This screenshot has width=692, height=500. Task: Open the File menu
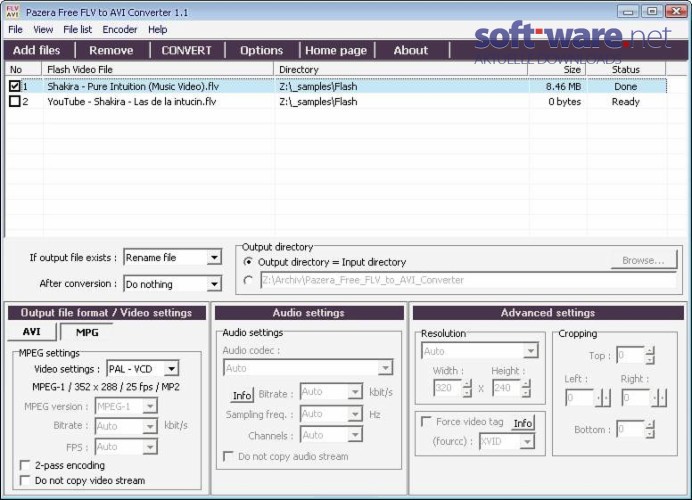(x=15, y=30)
